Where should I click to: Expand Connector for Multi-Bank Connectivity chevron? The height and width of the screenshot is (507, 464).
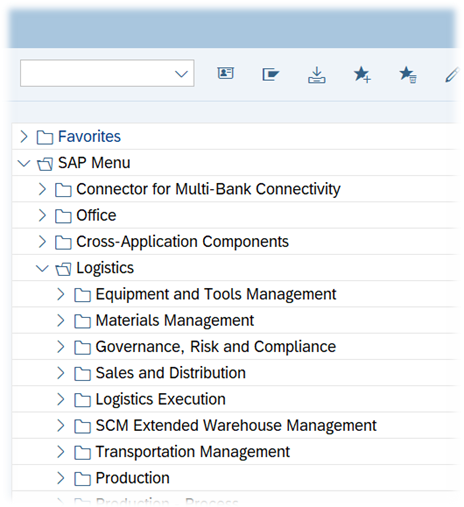(x=42, y=189)
